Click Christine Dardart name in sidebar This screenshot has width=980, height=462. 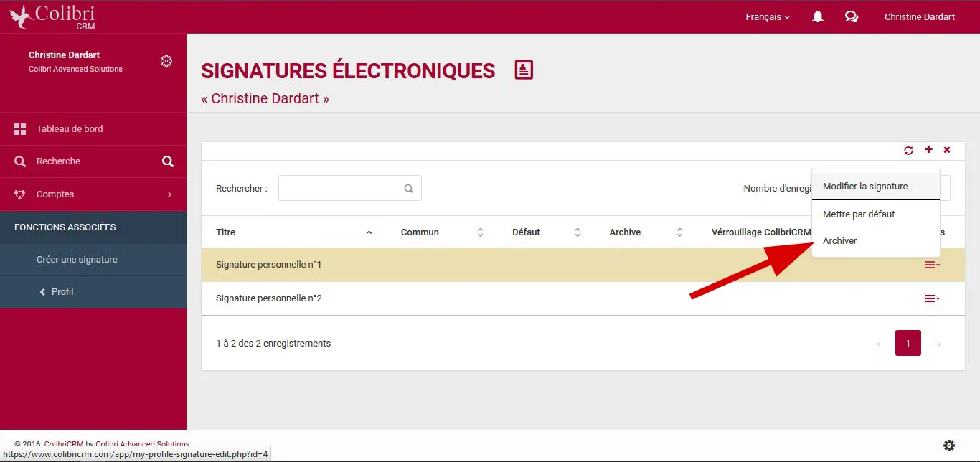click(64, 55)
